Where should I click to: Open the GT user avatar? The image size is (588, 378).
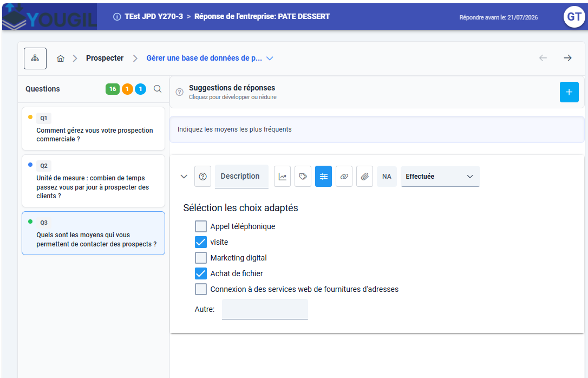[574, 17]
